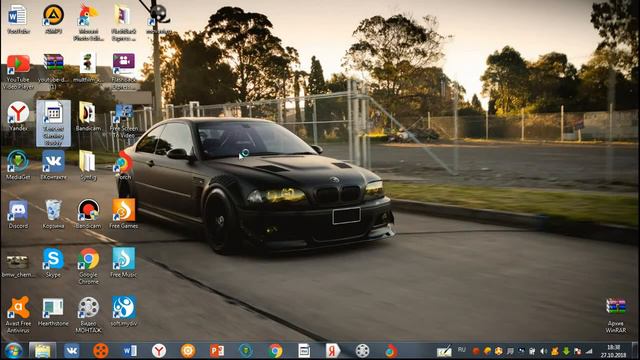Open the Bandicam folder on desktop
Screen dimensions: 640x360
[x=88, y=116]
